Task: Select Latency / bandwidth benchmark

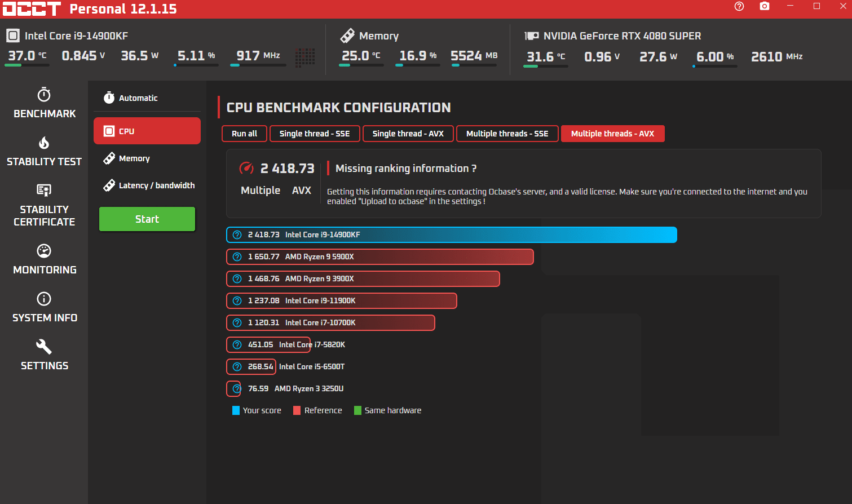Action: 147,185
